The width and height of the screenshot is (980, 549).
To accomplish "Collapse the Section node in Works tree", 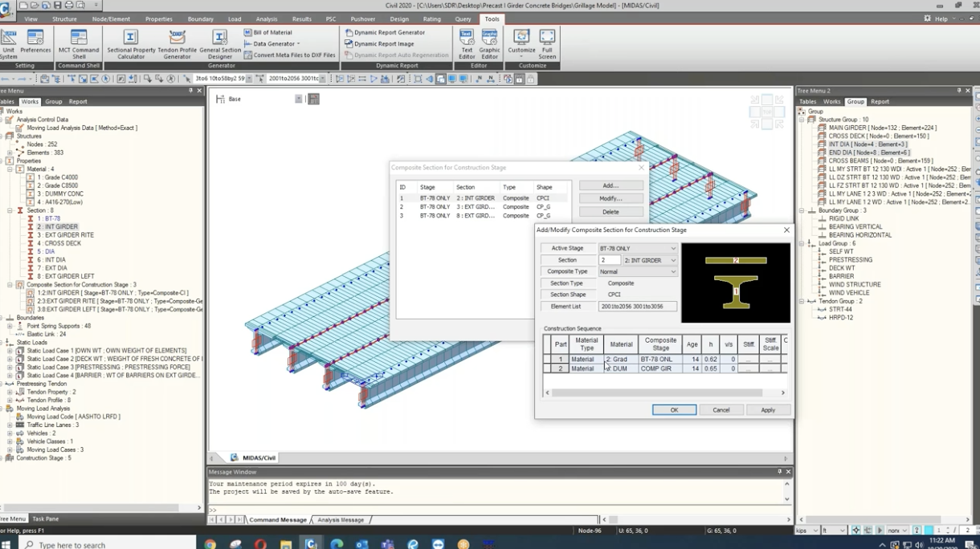I will click(x=10, y=210).
